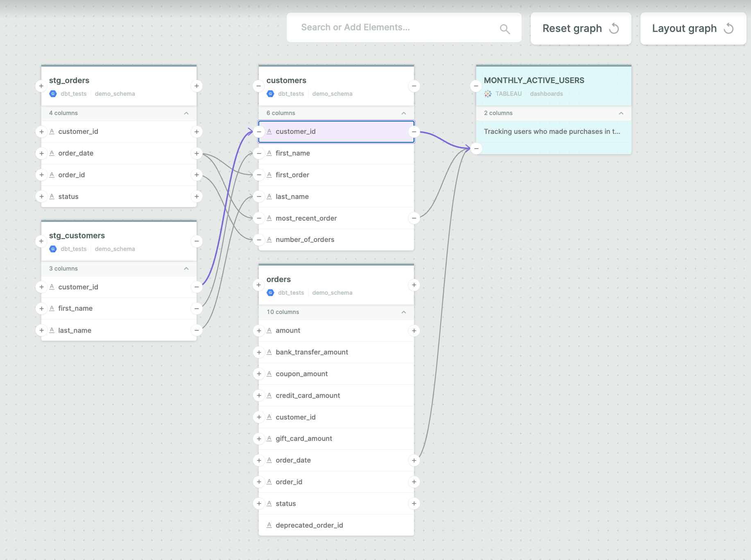Expand downstream lineage of order_date in stg_orders

tap(197, 153)
